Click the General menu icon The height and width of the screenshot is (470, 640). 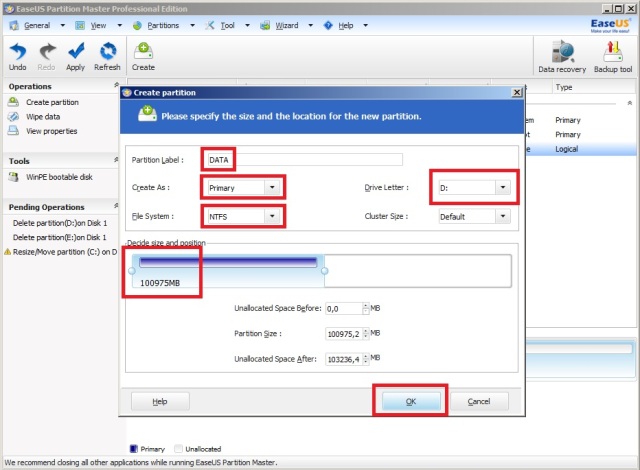[14, 25]
